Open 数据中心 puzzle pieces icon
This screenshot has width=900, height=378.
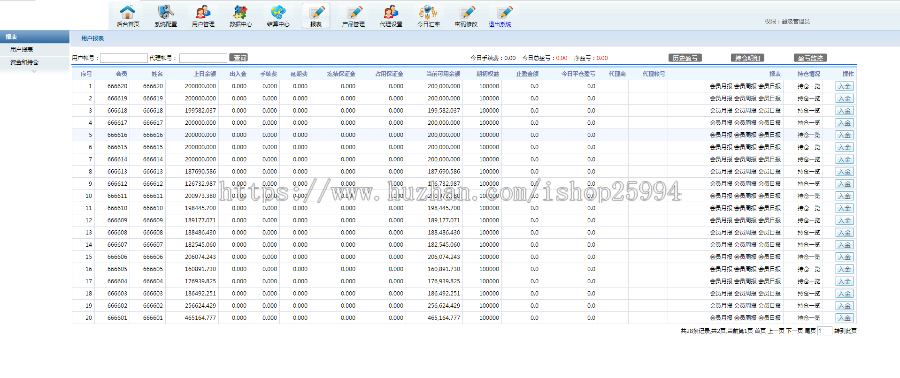[x=240, y=12]
